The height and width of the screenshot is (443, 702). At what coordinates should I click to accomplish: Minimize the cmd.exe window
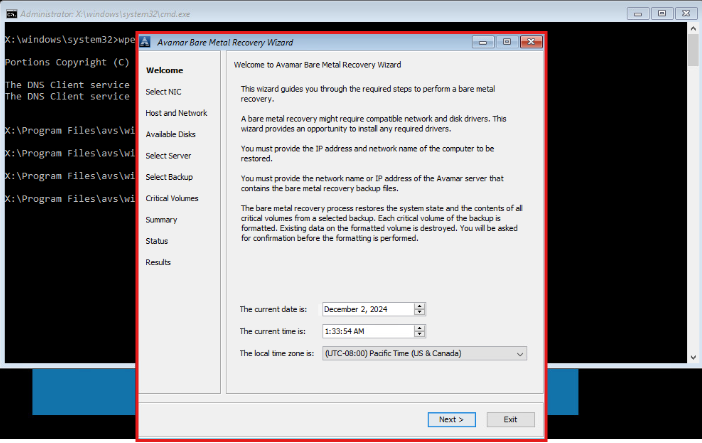[x=638, y=13]
